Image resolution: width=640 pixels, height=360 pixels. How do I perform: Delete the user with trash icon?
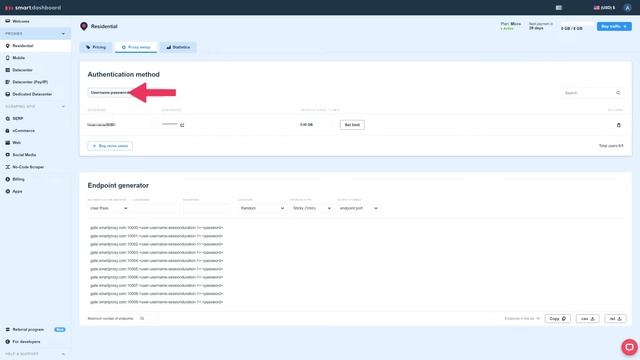click(619, 125)
